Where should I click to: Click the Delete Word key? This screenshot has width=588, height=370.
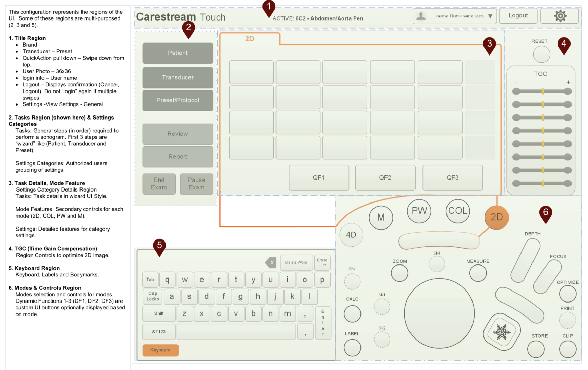[296, 262]
